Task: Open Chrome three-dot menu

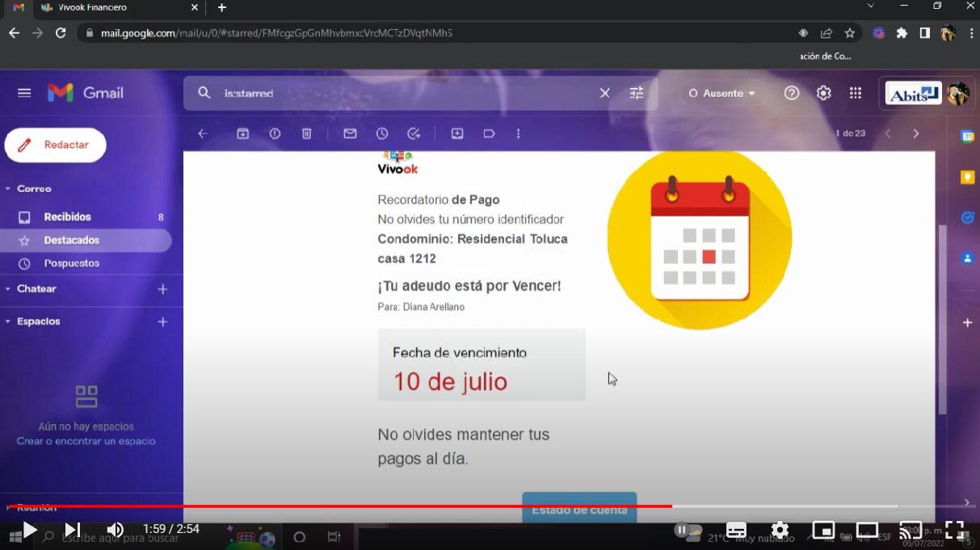Action: pyautogui.click(x=970, y=33)
